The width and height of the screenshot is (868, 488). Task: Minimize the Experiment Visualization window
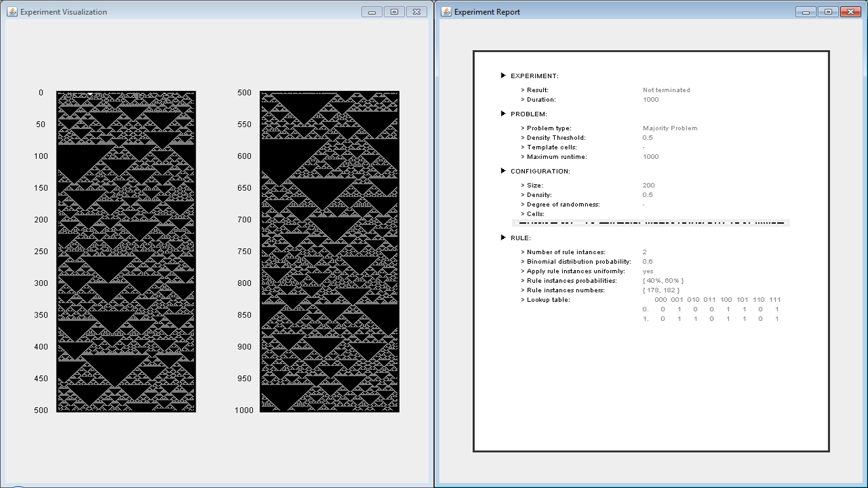pos(372,12)
